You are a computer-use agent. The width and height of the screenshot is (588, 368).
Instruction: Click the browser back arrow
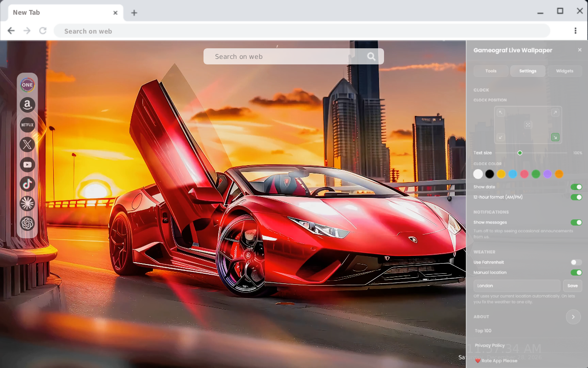click(x=11, y=31)
